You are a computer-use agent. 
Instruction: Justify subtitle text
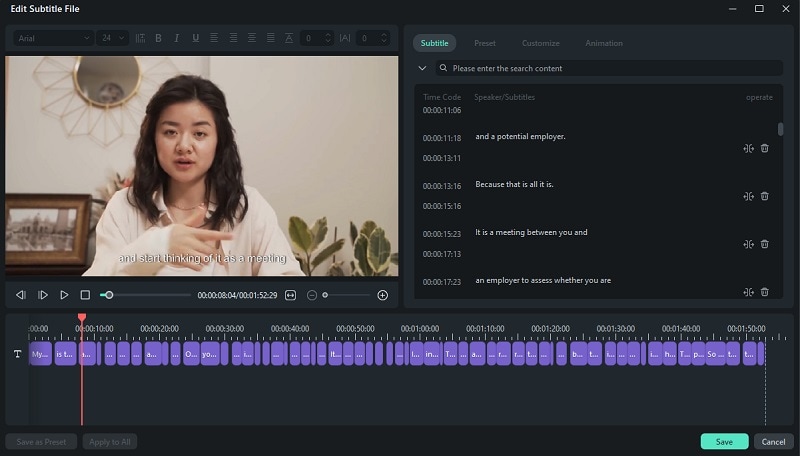pos(271,38)
